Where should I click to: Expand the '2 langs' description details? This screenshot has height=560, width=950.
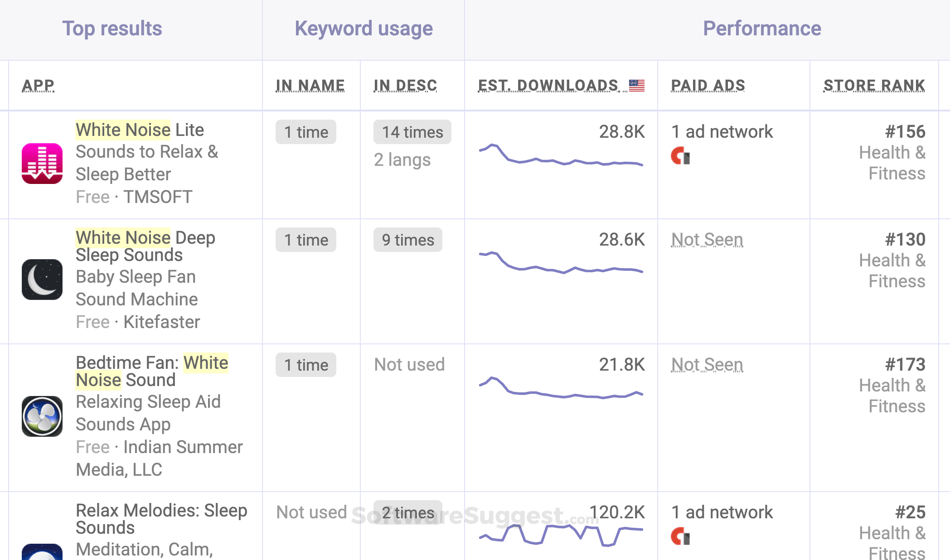pos(402,159)
